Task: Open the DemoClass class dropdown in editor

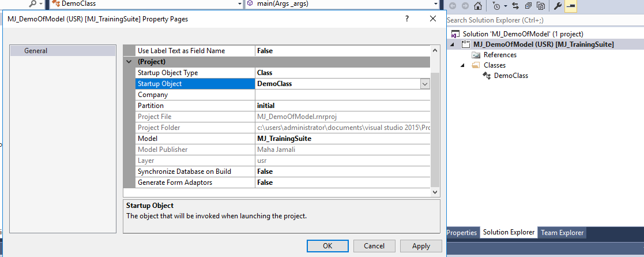Action: click(x=240, y=3)
